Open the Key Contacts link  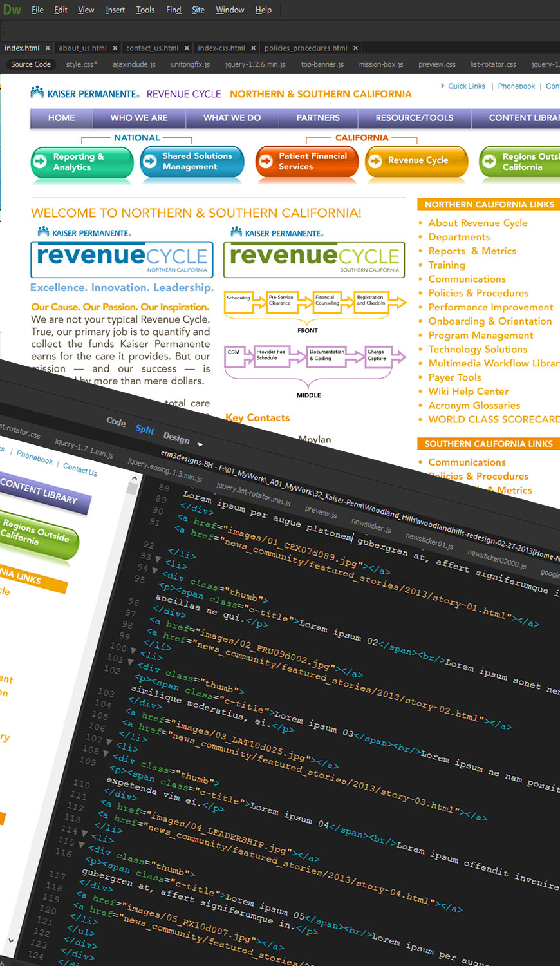tap(257, 418)
